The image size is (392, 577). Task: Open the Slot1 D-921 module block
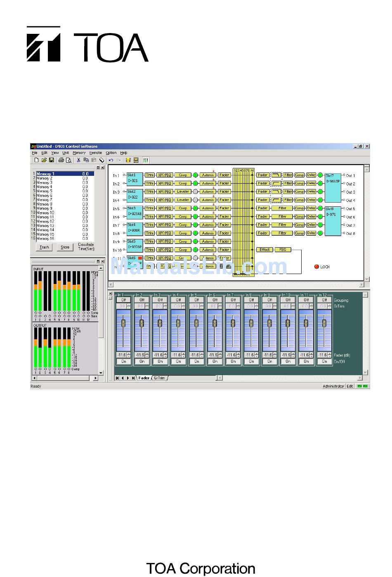pyautogui.click(x=135, y=179)
